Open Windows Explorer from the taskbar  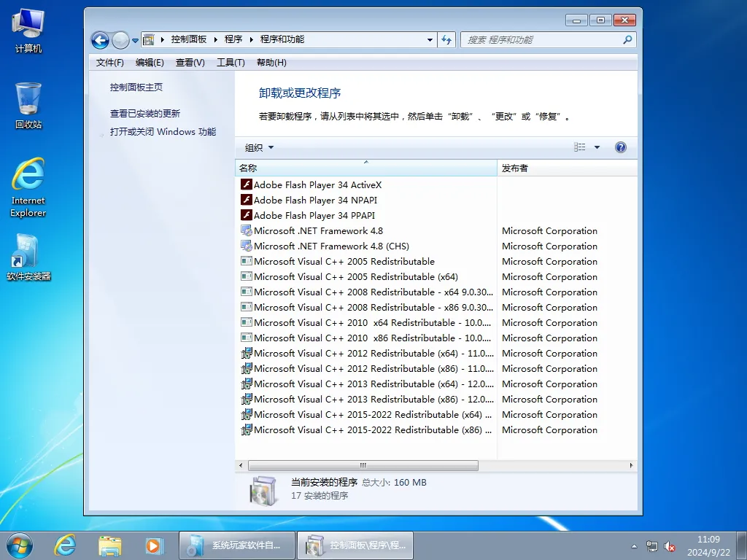coord(109,545)
